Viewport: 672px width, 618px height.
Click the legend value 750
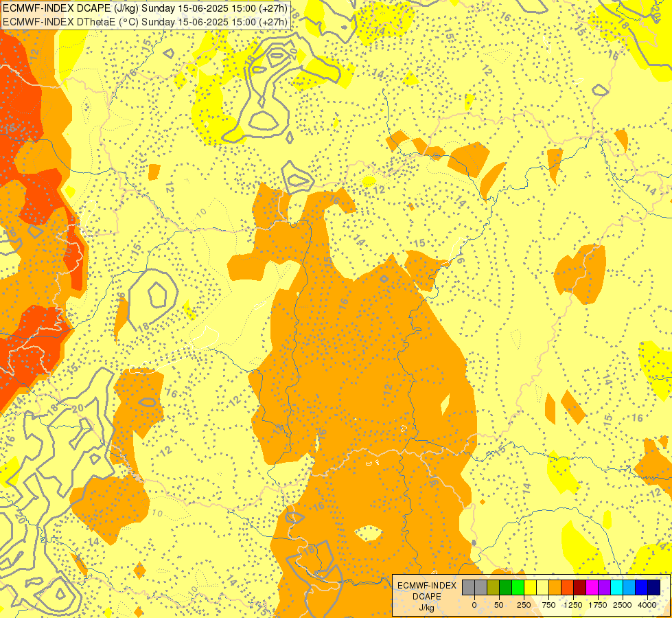pos(548,605)
